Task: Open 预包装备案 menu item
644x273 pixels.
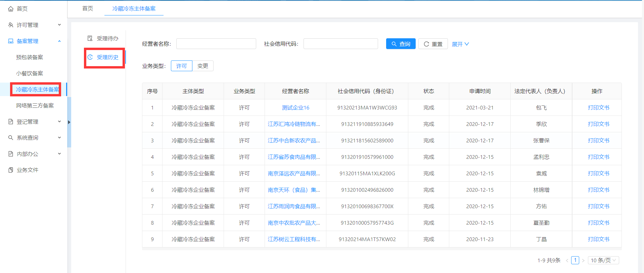Action: pyautogui.click(x=30, y=57)
